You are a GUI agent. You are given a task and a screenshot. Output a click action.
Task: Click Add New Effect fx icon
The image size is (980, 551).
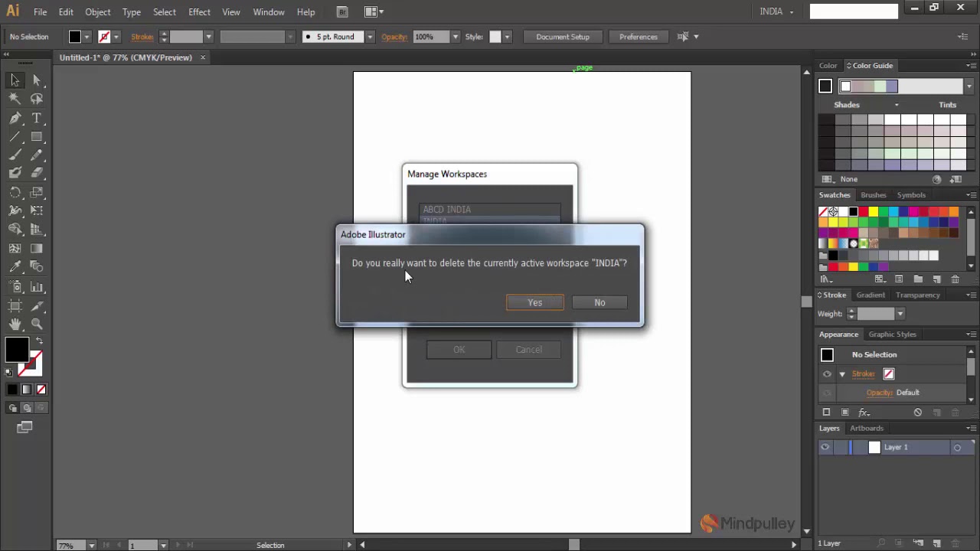[864, 412]
